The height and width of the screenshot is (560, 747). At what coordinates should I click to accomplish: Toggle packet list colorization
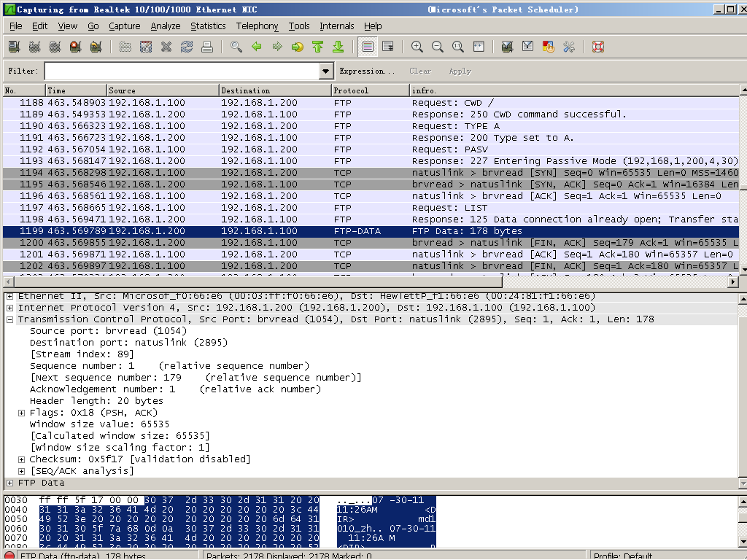click(368, 47)
